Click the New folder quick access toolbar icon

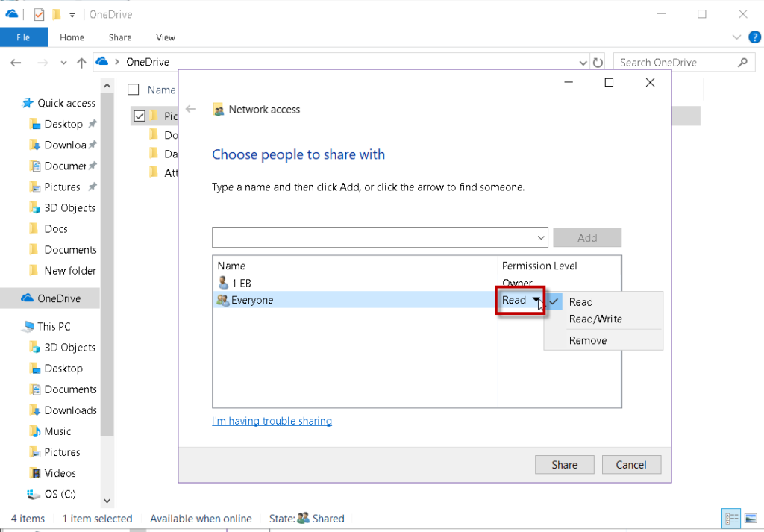[57, 15]
